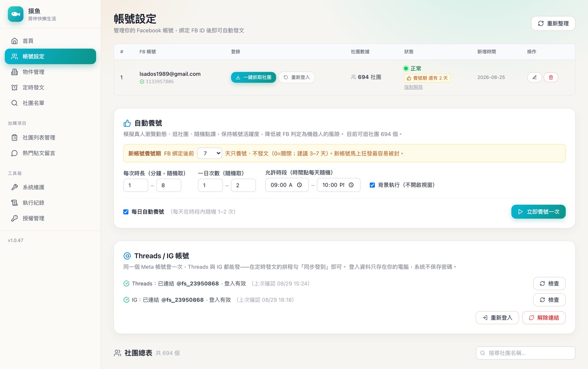Click the magnifier icon in 搜尋社團名稱 box
Viewport: 588px width, 369px height.
483,353
